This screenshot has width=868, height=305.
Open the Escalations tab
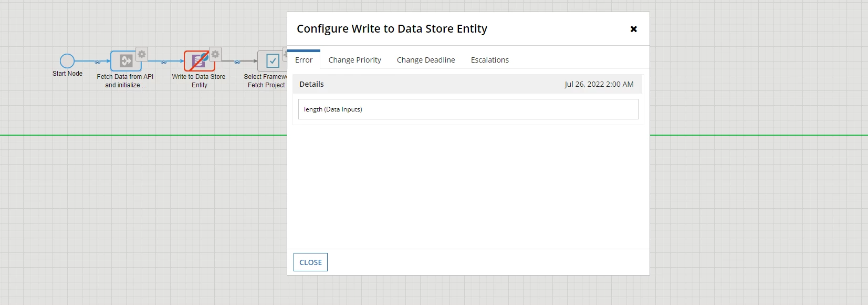pos(490,60)
